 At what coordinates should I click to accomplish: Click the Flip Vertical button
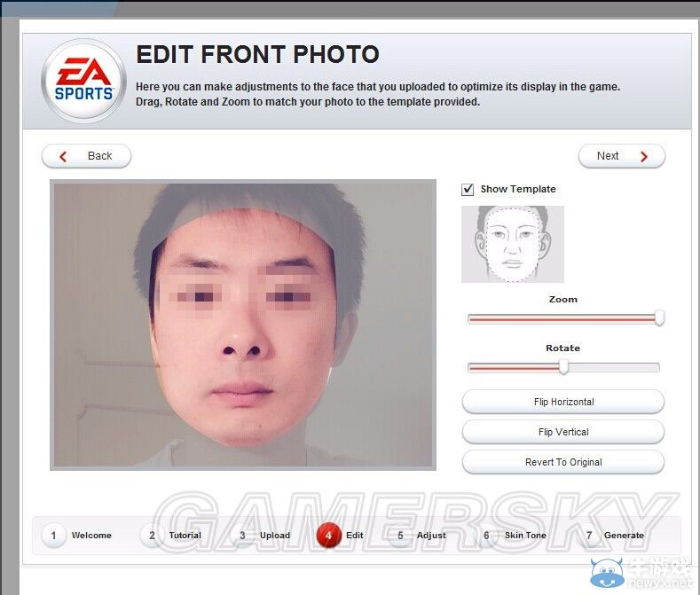pyautogui.click(x=563, y=432)
